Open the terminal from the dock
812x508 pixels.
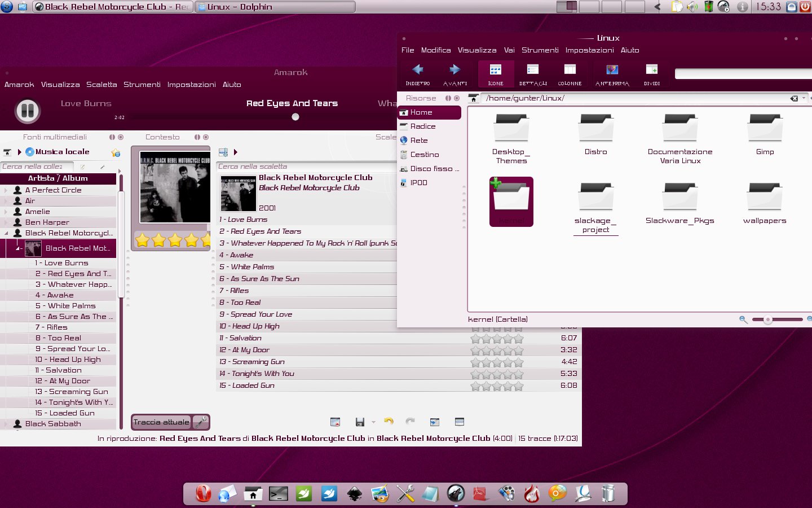[279, 494]
